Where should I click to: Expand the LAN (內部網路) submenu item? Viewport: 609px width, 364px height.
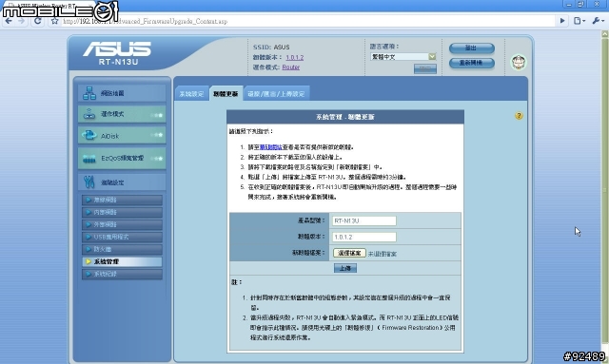(x=122, y=212)
